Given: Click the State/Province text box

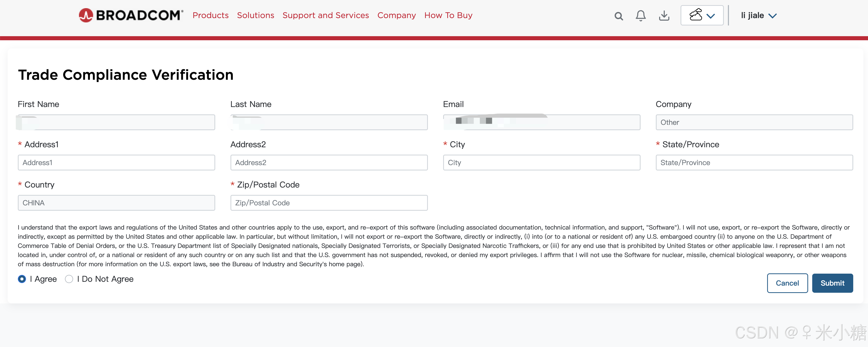Looking at the screenshot, I should coord(754,163).
